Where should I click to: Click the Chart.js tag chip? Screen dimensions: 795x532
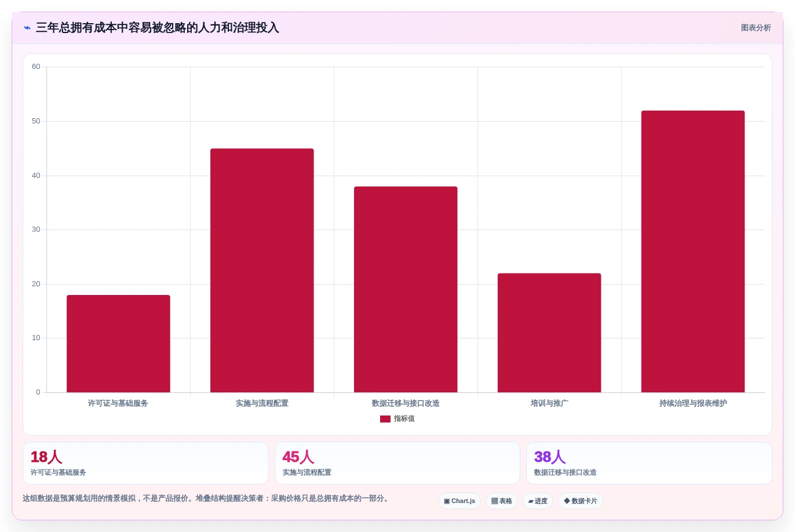[460, 501]
